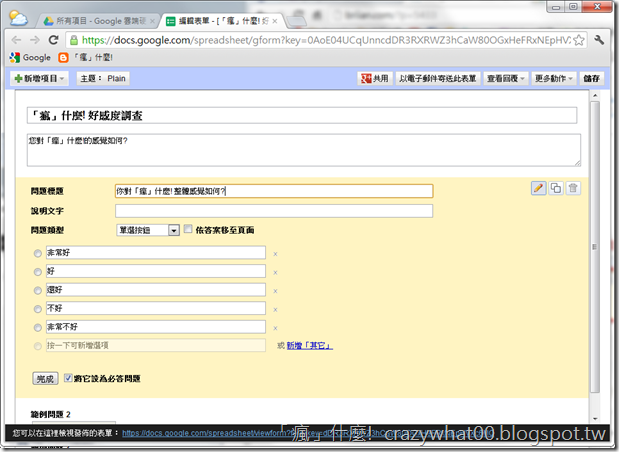Viewport: 619px width, 452px height.
Task: Click the 完成 done button
Action: point(45,379)
